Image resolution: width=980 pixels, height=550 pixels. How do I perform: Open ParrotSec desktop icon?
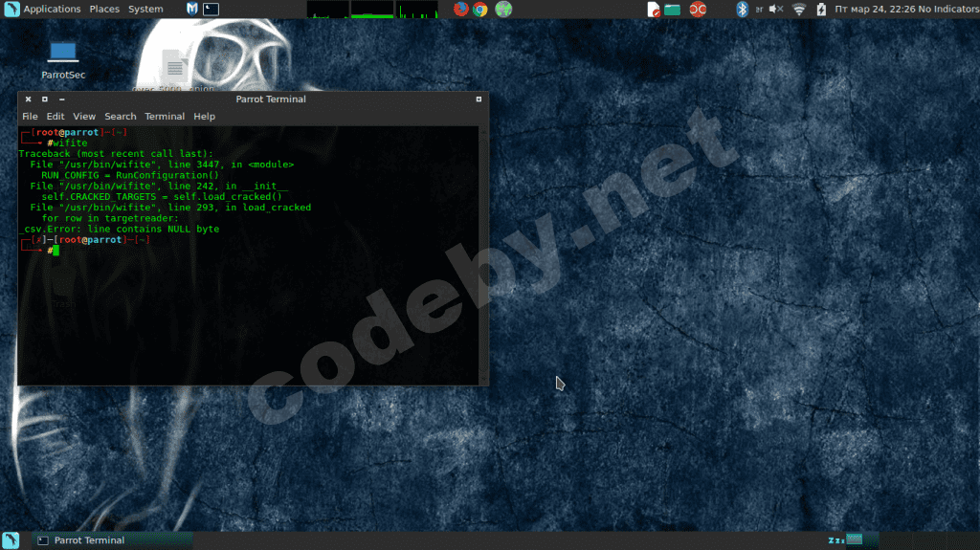[x=63, y=60]
